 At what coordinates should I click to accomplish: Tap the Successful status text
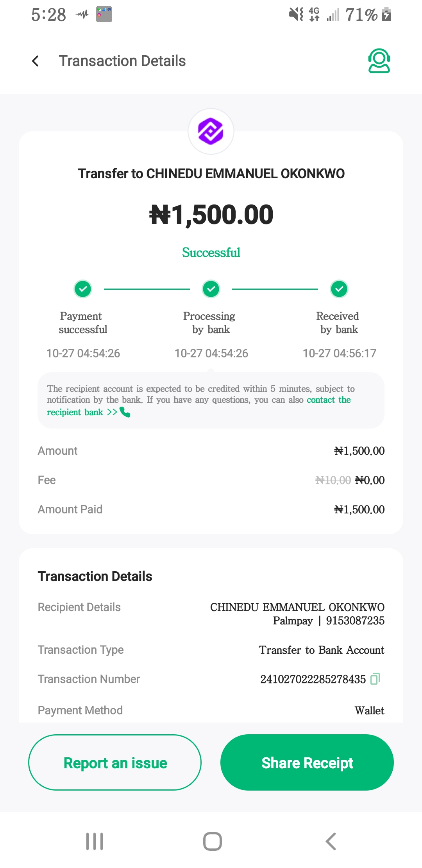[x=211, y=253]
